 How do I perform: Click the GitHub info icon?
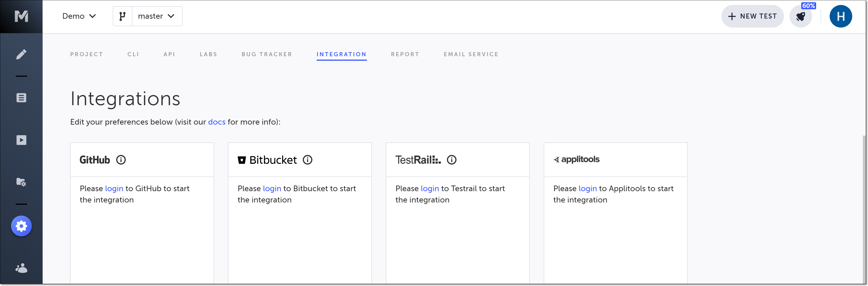pyautogui.click(x=121, y=160)
